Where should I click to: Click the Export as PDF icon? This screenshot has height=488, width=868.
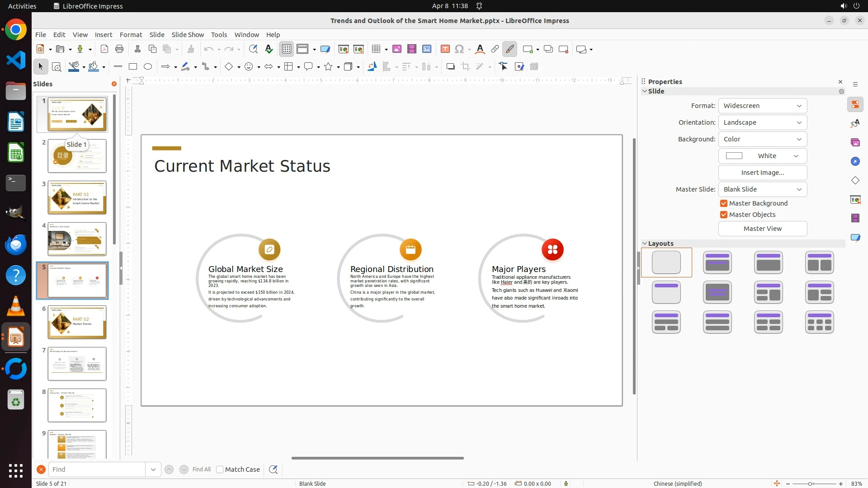coord(104,49)
